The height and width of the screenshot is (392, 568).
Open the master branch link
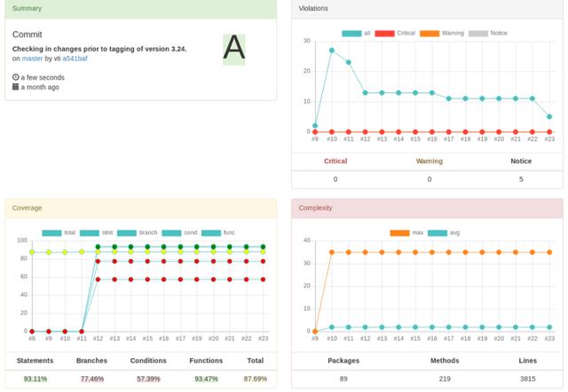coord(32,59)
